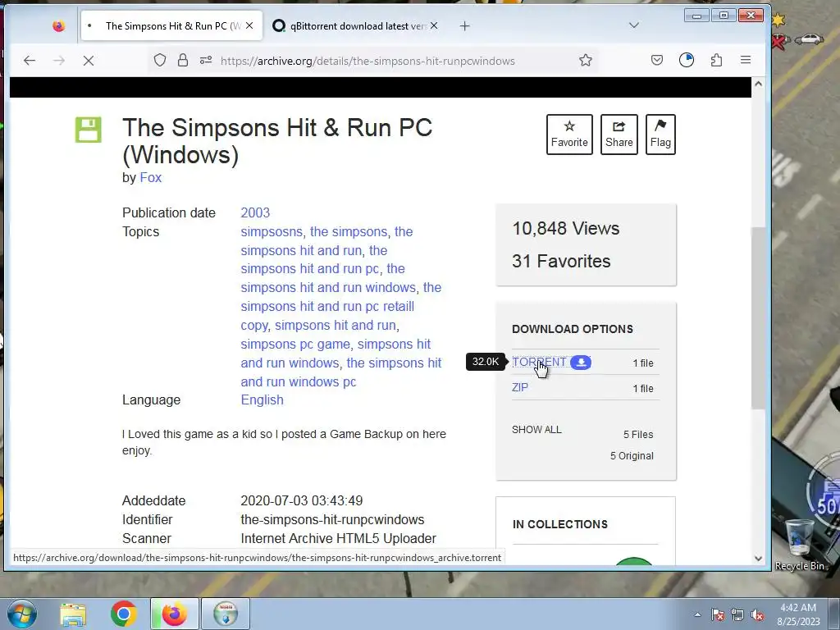
Task: Go back to the previous page
Action: coord(30,61)
